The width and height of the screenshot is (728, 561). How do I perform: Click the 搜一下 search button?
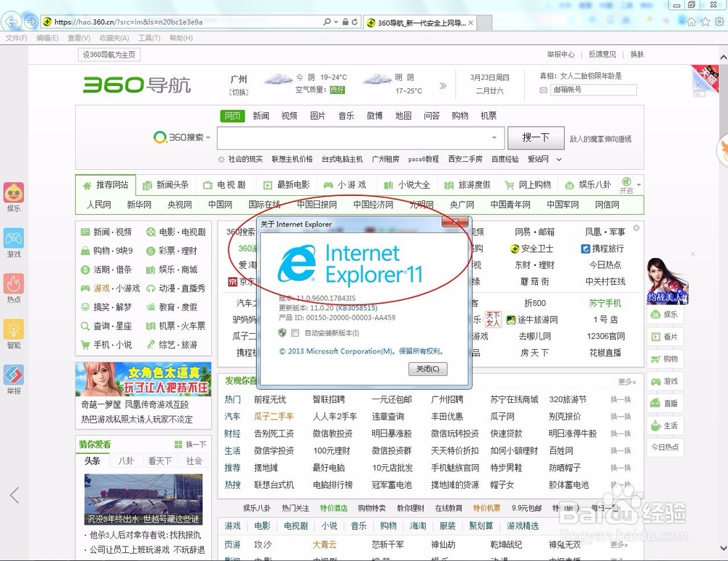point(536,138)
